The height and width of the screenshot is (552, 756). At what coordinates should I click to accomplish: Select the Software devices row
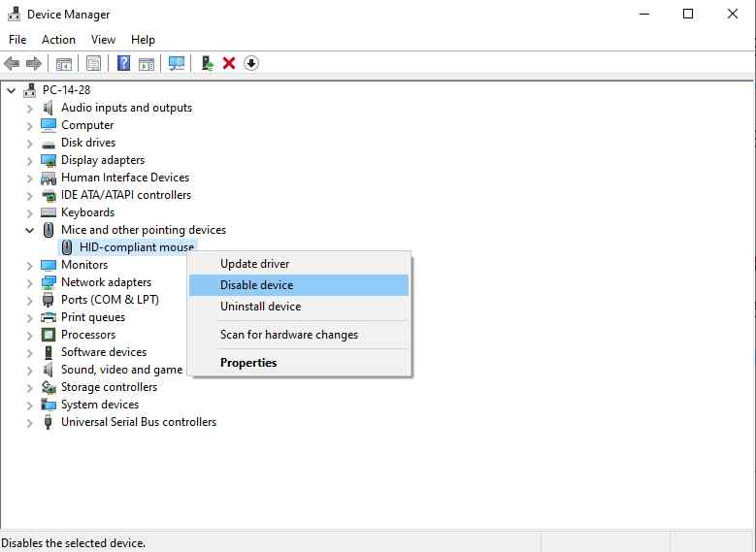tap(104, 352)
